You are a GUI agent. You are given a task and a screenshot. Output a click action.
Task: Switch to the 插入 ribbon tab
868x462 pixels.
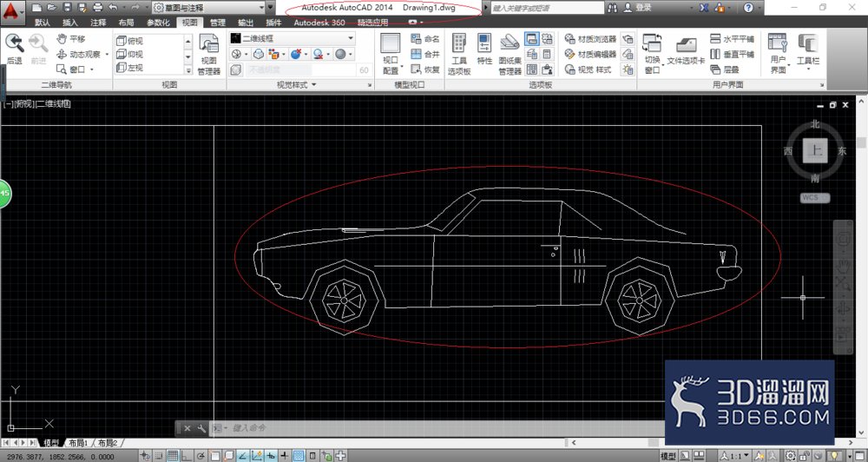pos(69,23)
